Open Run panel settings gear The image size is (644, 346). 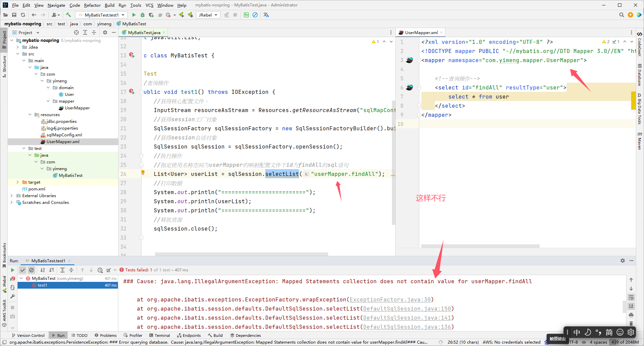[x=623, y=261]
